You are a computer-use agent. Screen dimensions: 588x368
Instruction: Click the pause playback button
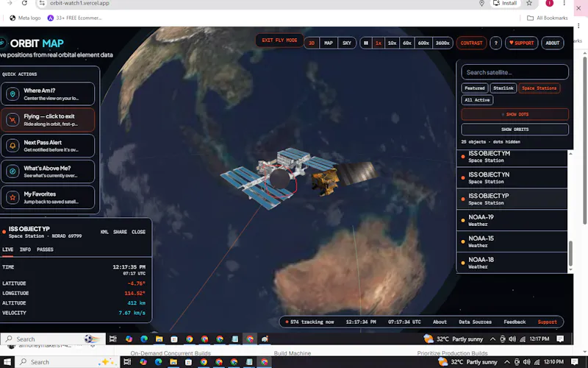click(366, 43)
